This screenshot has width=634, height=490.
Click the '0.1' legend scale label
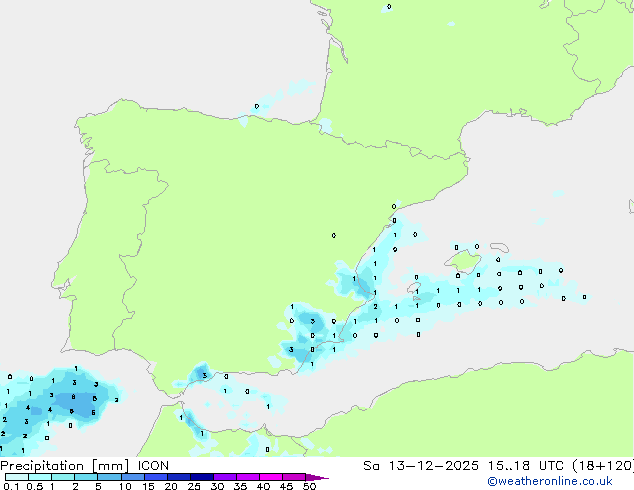point(11,486)
